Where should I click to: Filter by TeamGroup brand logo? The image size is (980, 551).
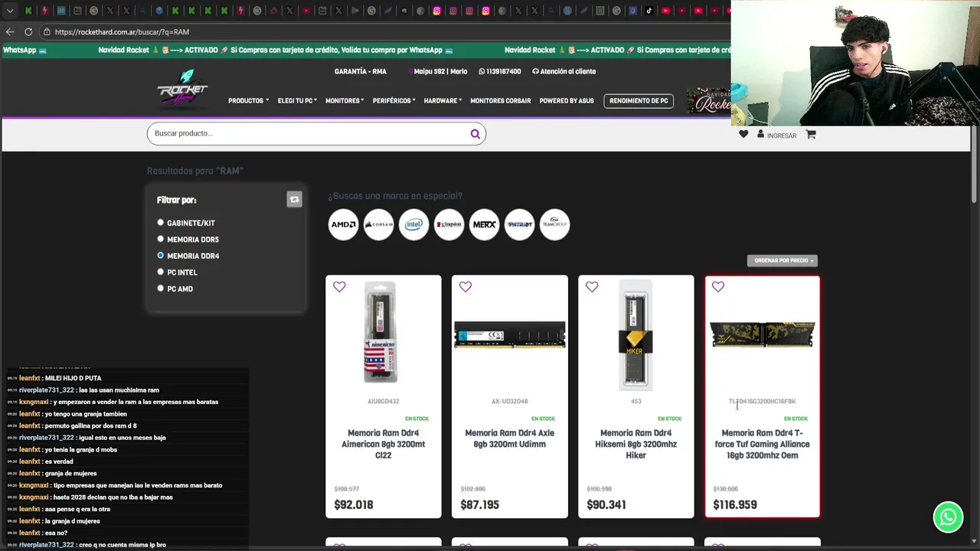pyautogui.click(x=554, y=224)
